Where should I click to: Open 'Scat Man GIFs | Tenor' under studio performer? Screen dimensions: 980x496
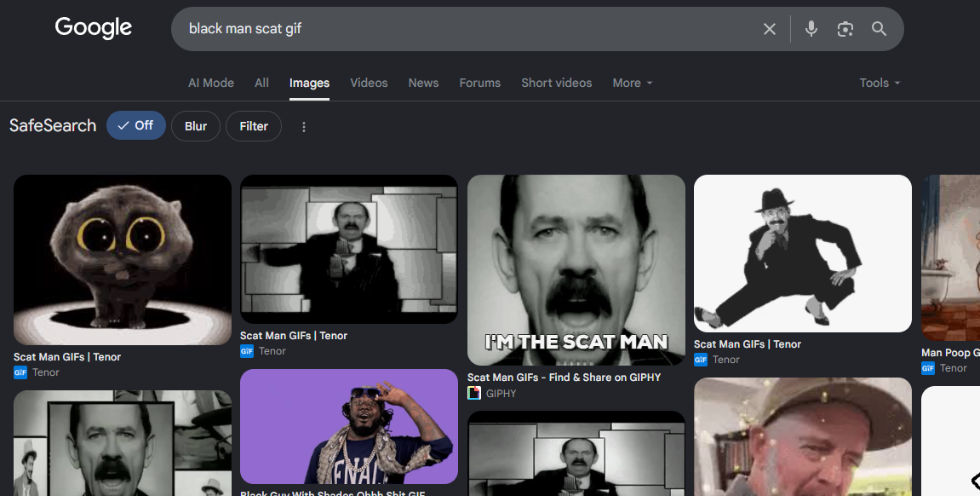294,336
